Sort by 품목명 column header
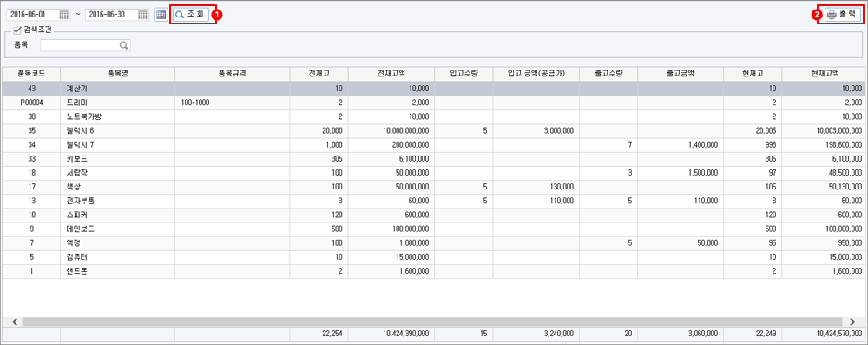 [117, 74]
